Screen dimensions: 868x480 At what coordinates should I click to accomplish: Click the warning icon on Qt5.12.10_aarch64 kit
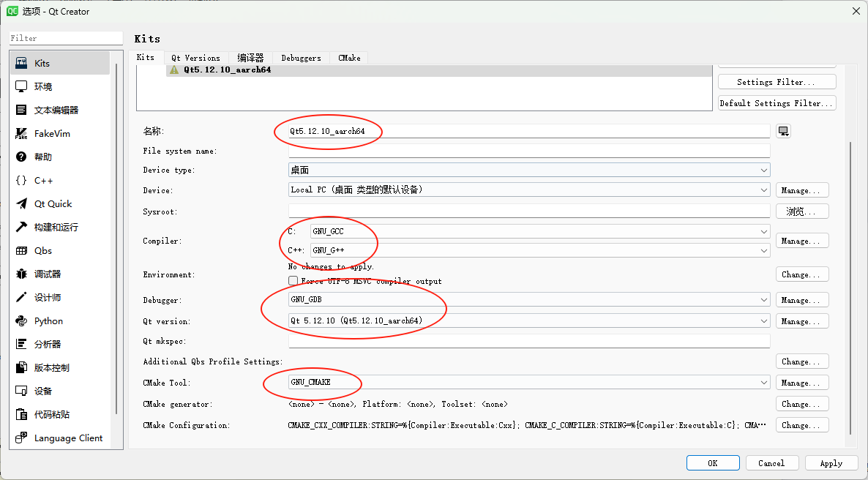click(174, 70)
